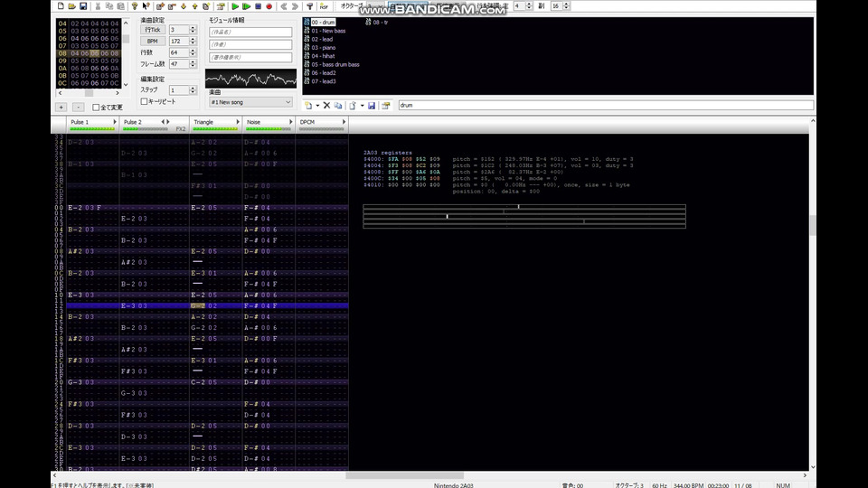Viewport: 868px width, 488px height.
Task: Click the Insert frame icon
Action: (161, 6)
